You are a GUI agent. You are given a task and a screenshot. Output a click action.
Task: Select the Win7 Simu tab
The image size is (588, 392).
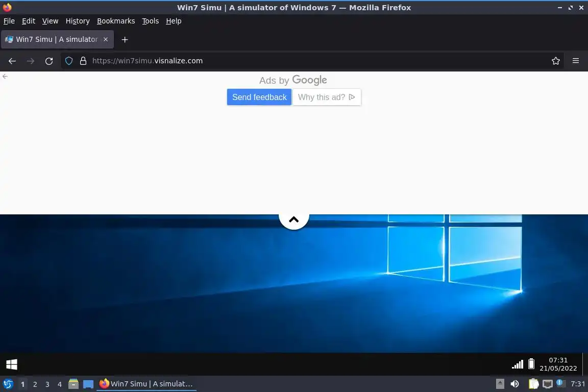57,39
